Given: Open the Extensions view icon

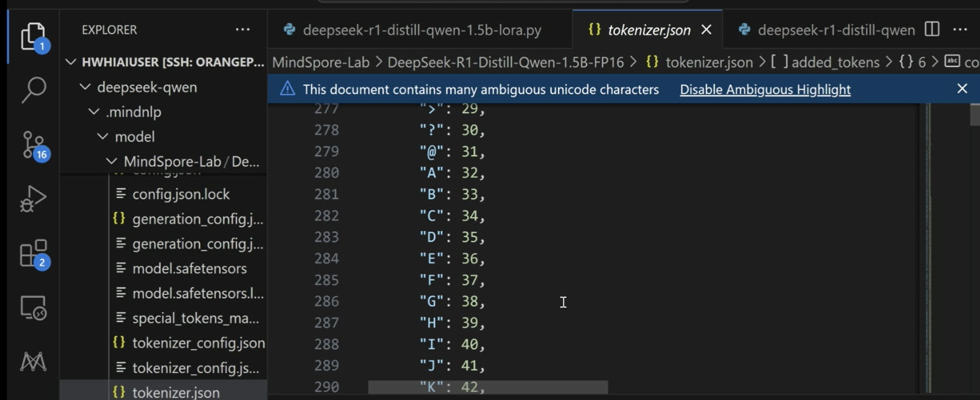Looking at the screenshot, I should (33, 253).
